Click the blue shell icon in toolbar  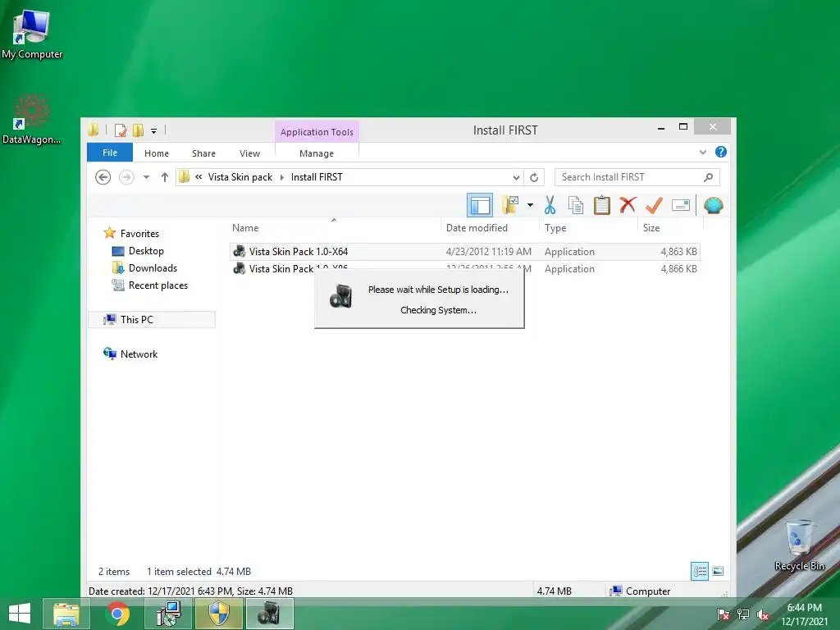tap(713, 205)
